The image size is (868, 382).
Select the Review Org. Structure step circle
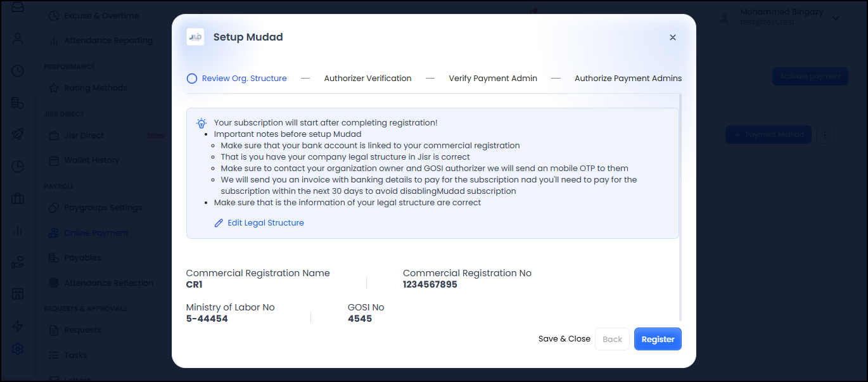tap(192, 79)
